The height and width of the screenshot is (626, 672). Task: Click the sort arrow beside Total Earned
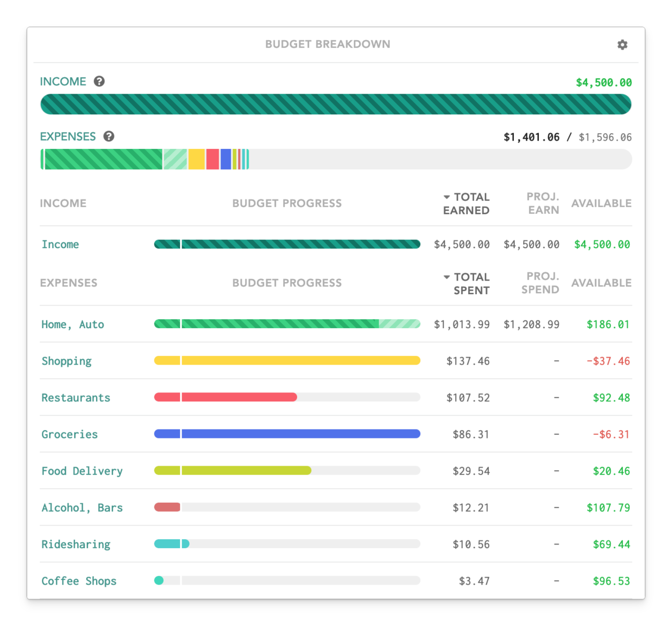click(x=446, y=196)
